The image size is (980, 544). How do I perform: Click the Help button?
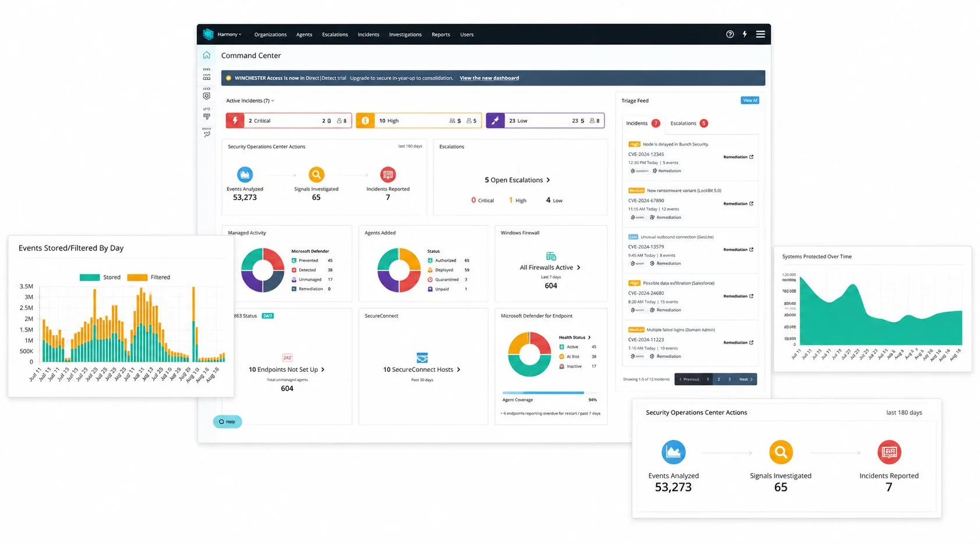click(x=227, y=422)
